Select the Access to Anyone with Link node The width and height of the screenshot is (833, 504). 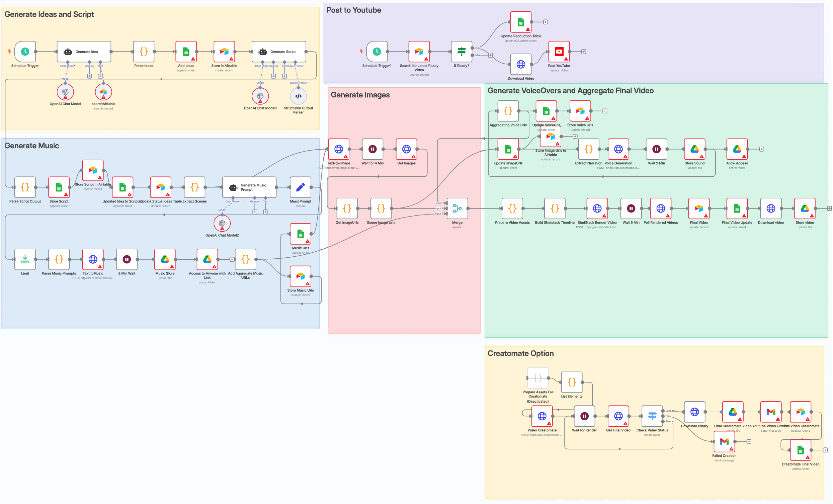click(207, 259)
